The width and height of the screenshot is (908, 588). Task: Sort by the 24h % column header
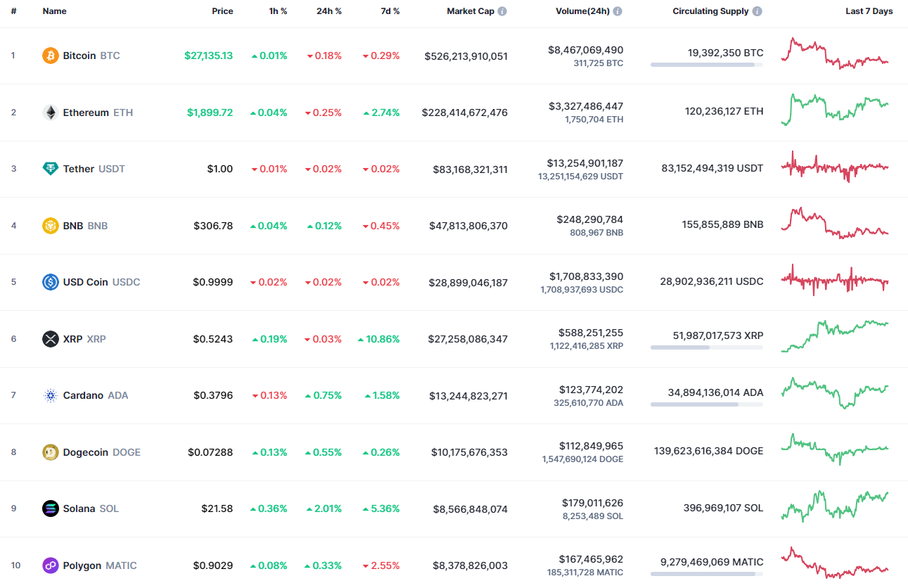click(x=328, y=11)
